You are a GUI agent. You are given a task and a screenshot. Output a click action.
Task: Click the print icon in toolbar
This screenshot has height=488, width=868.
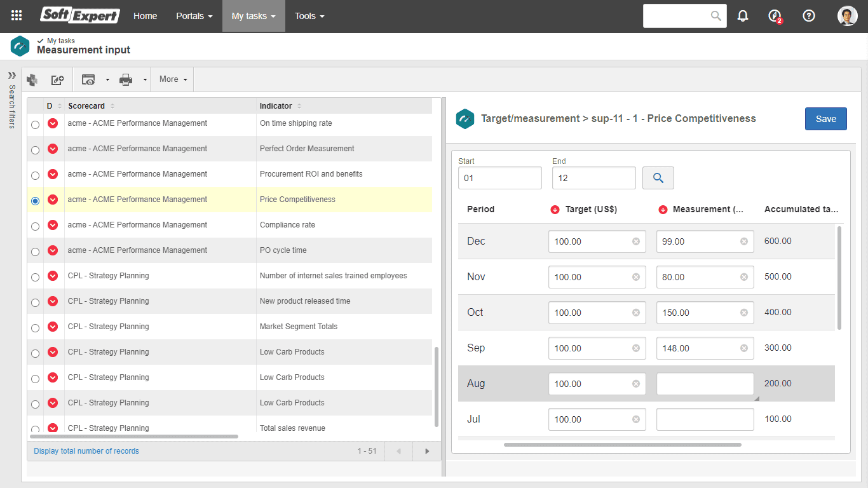click(126, 79)
